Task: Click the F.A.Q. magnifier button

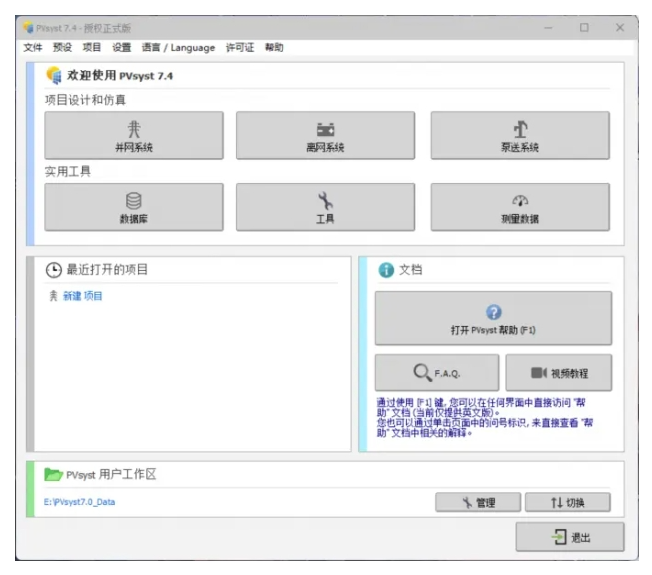Action: coord(436,373)
